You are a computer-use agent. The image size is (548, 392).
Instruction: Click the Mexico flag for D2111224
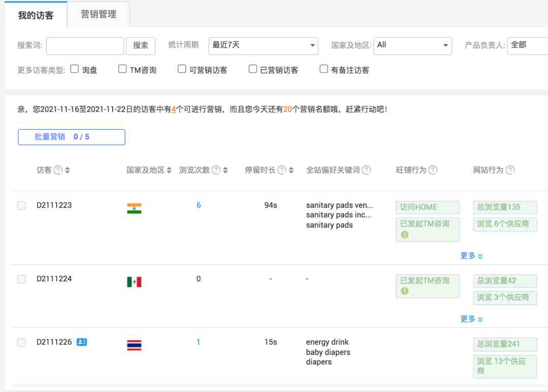(134, 282)
